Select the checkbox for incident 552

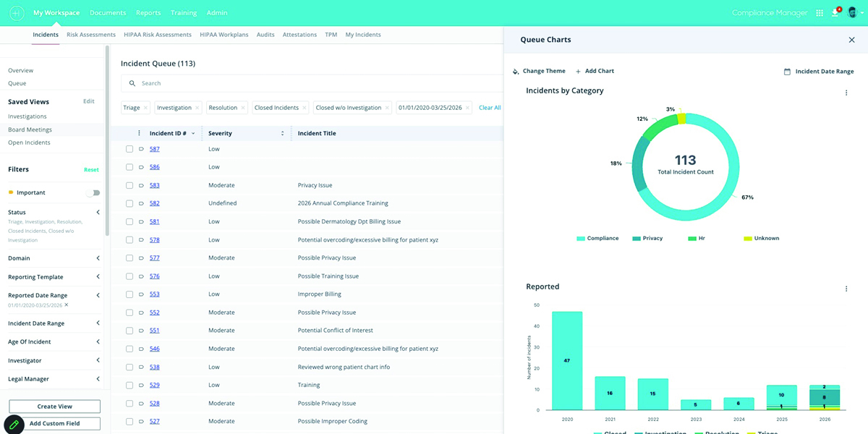coord(129,312)
